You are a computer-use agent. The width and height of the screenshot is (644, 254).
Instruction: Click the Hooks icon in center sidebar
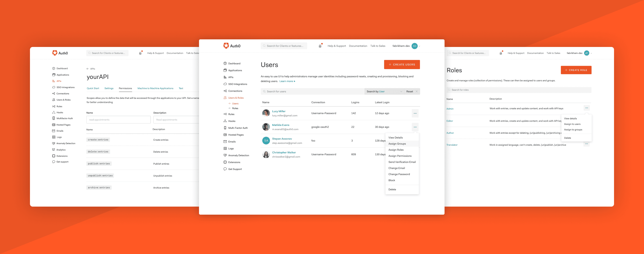pos(225,121)
